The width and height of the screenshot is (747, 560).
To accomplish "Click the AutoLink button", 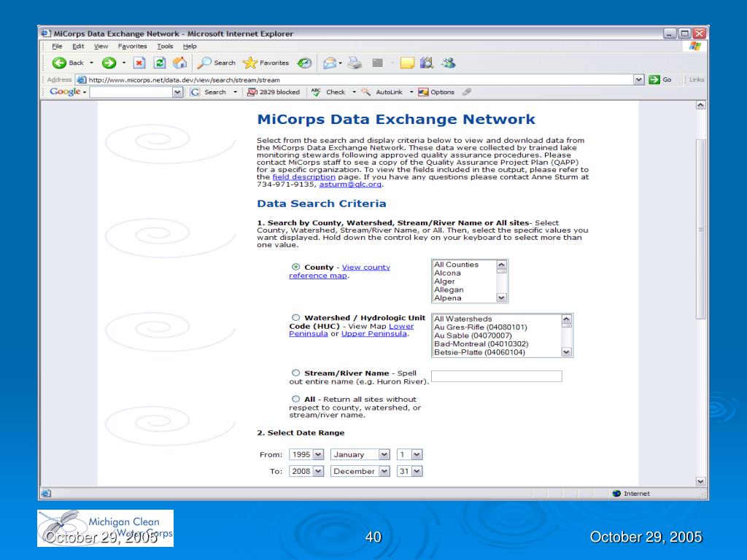I will (x=382, y=92).
